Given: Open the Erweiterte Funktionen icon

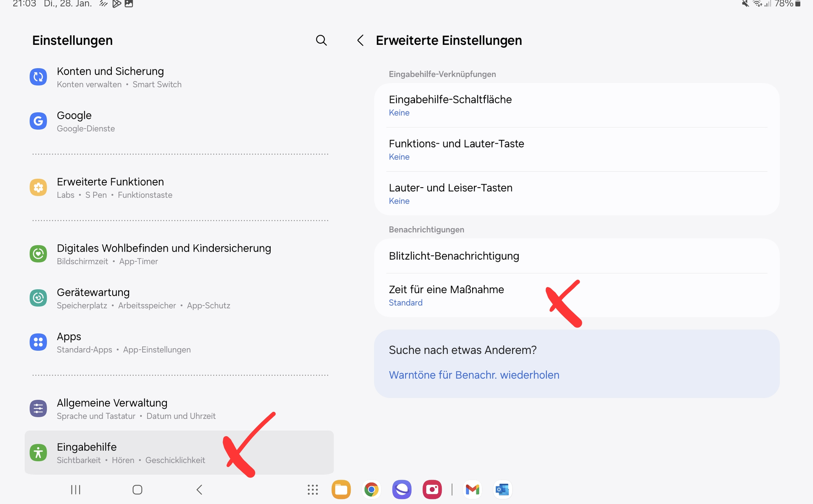Looking at the screenshot, I should (38, 187).
